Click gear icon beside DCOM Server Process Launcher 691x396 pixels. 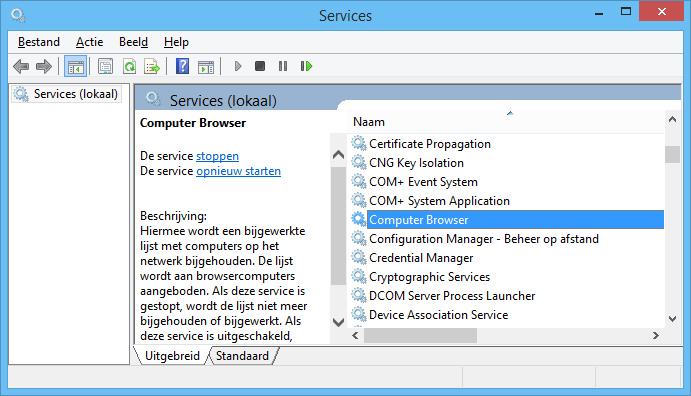(359, 295)
